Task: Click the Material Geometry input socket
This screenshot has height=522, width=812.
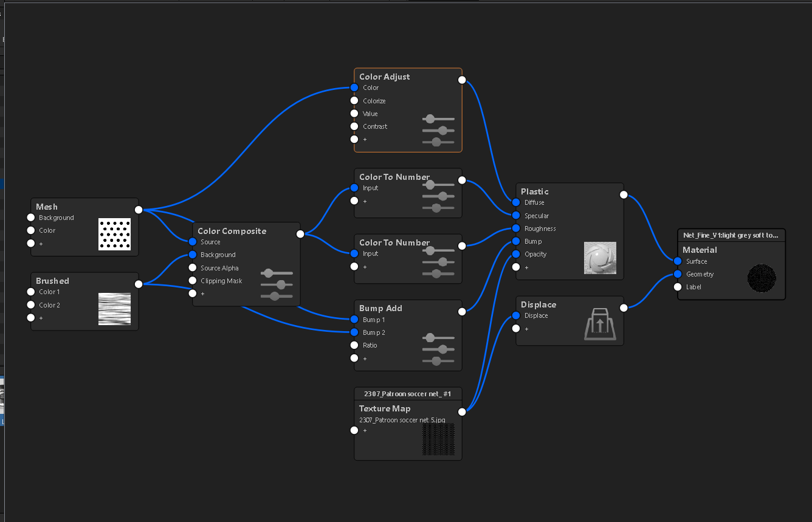Action: point(678,274)
